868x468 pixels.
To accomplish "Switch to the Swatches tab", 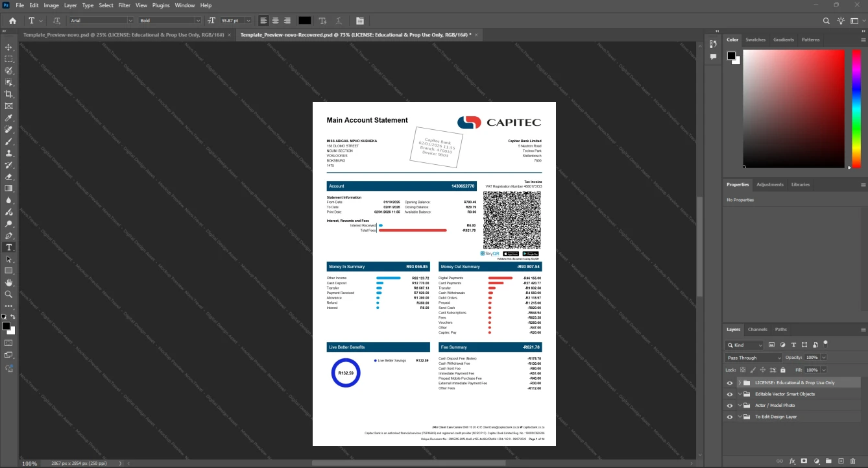I will (x=755, y=40).
